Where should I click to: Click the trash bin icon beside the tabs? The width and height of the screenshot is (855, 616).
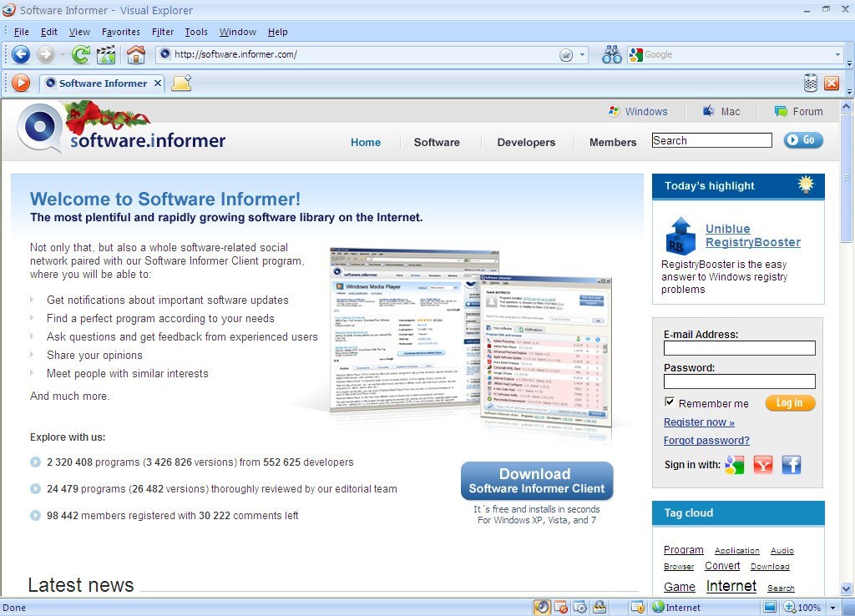point(810,83)
